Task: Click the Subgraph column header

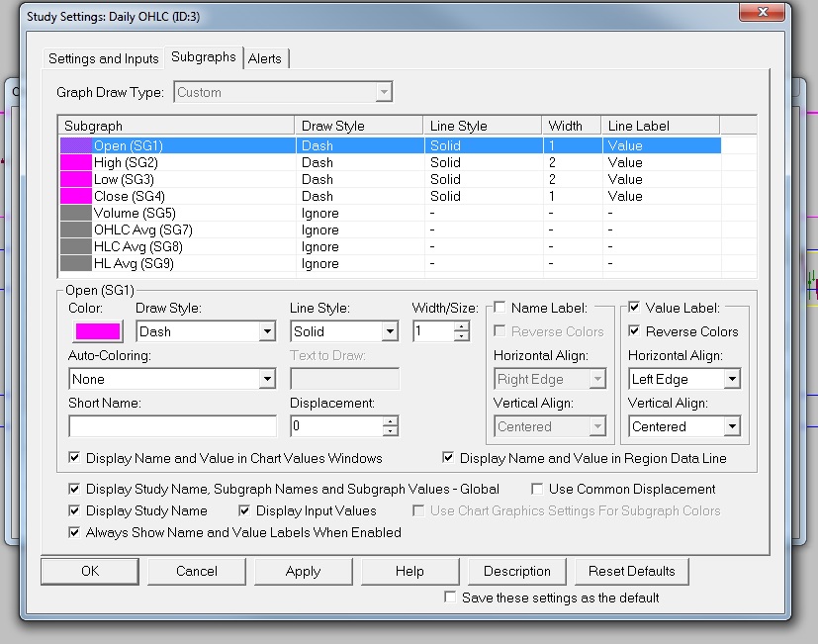Action: pyautogui.click(x=177, y=126)
